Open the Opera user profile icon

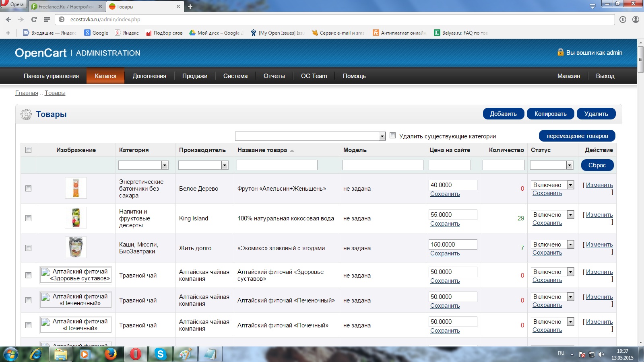(x=636, y=19)
